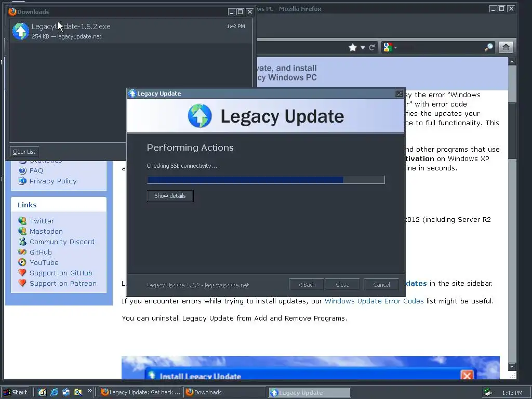Click the search magnifier icon
This screenshot has width=532, height=399.
tap(488, 47)
